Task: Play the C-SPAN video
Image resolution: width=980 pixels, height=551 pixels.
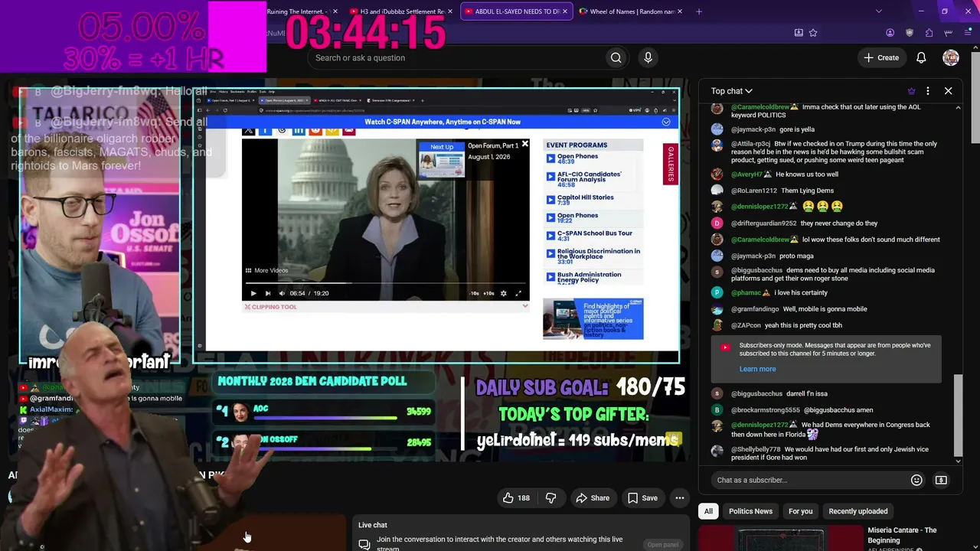Action: pyautogui.click(x=253, y=293)
